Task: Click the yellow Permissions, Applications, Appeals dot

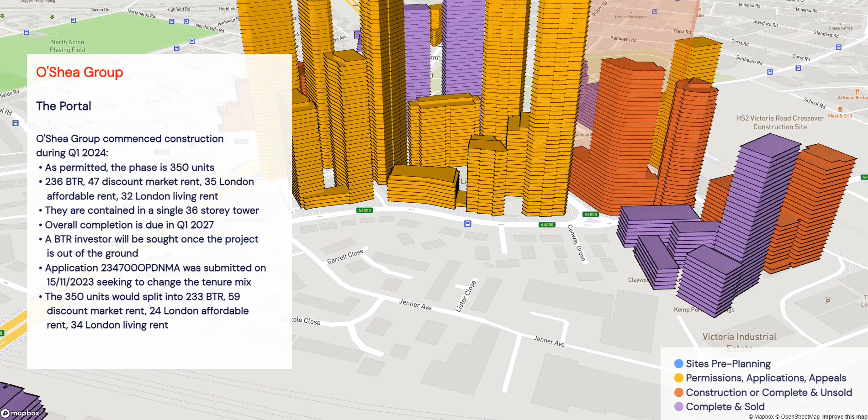Action: point(679,378)
